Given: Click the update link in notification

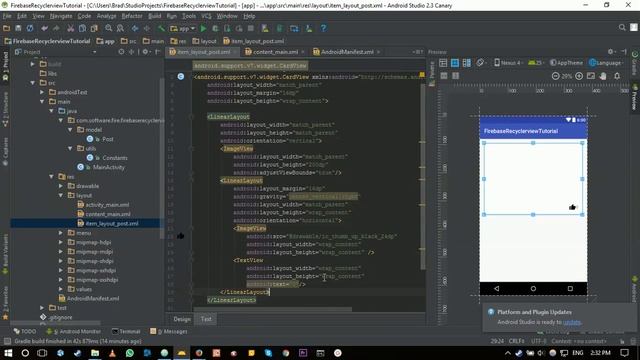Looking at the screenshot, I should (x=572, y=322).
